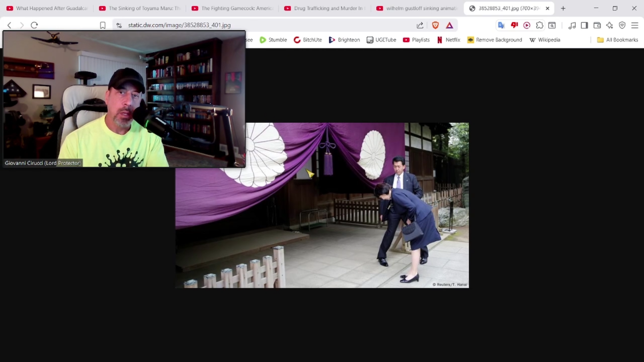Open the Brave Rewards triangle icon
Viewport: 644px width, 362px height.
click(x=449, y=25)
